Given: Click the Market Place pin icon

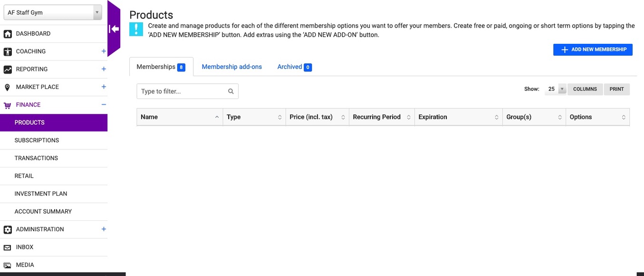Looking at the screenshot, I should click(x=7, y=87).
